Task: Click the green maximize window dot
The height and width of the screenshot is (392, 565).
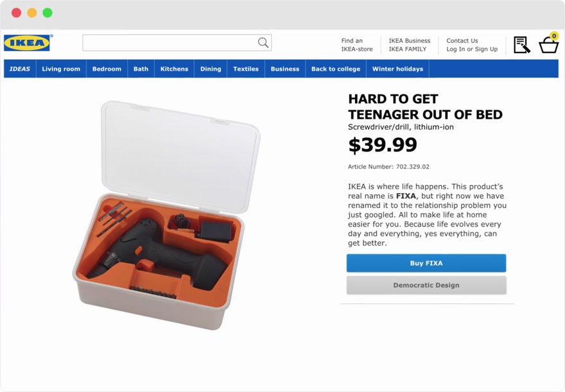Action: (48, 13)
